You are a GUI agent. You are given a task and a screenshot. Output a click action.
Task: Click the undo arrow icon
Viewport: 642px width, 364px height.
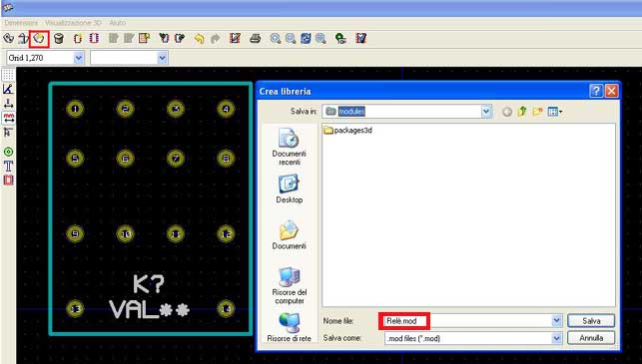click(x=199, y=39)
